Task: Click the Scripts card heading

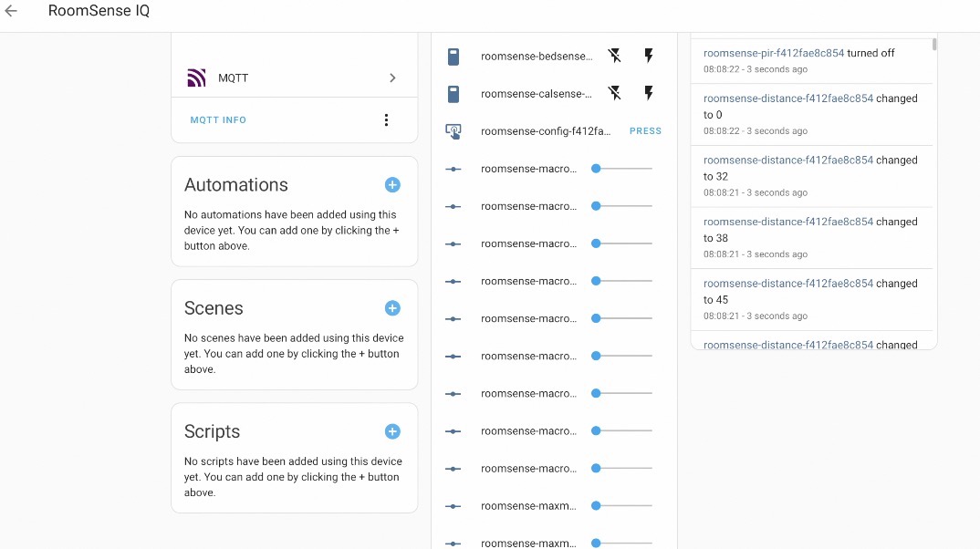Action: [212, 431]
